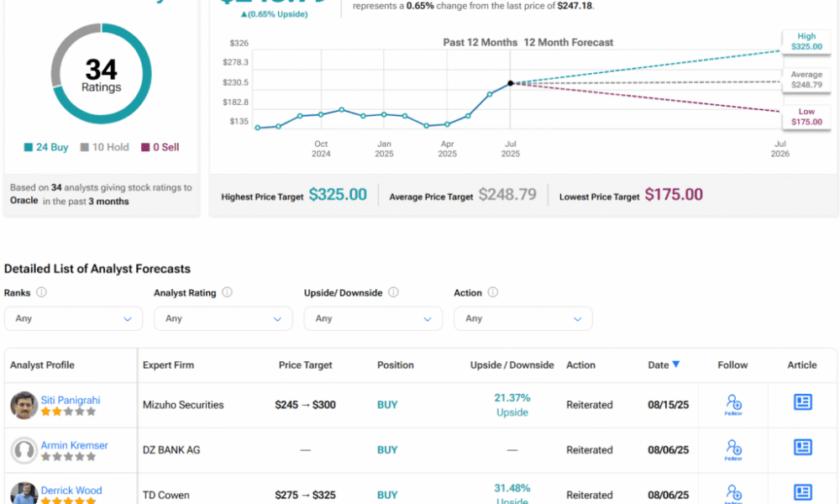Click the 34 Ratings donut chart
Image resolution: width=840 pixels, height=504 pixels.
[102, 74]
